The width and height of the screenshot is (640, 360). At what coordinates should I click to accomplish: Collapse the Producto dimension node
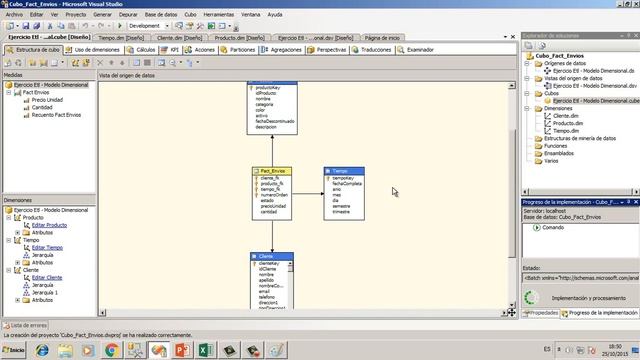(x=9, y=218)
